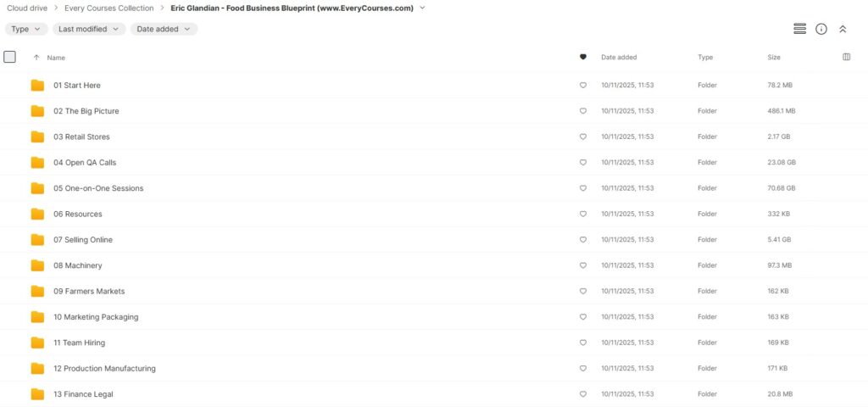Go to Cloud drive breadcrumb
The height and width of the screenshot is (407, 868).
27,8
